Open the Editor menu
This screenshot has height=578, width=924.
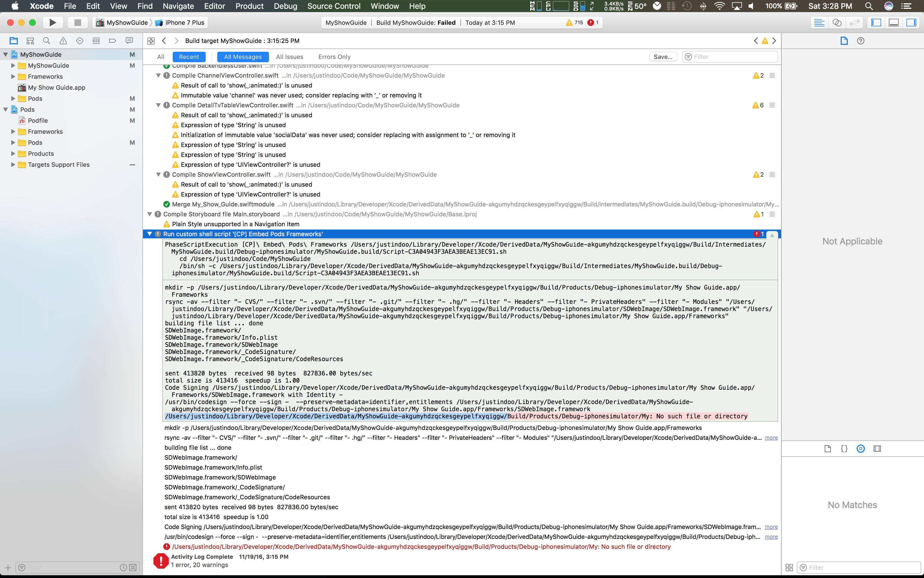215,6
